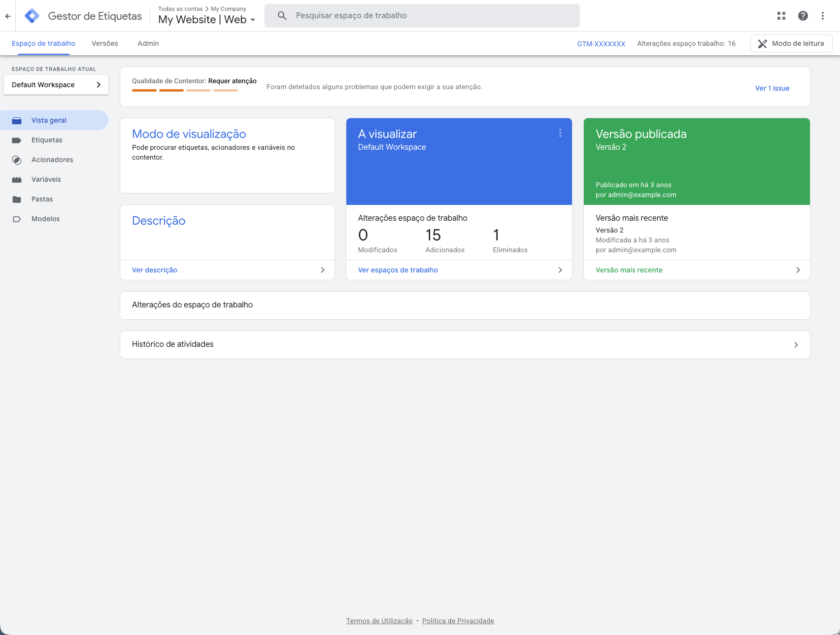Viewport: 840px width, 635px height.
Task: Click the Ver 1 issue link
Action: click(x=772, y=88)
